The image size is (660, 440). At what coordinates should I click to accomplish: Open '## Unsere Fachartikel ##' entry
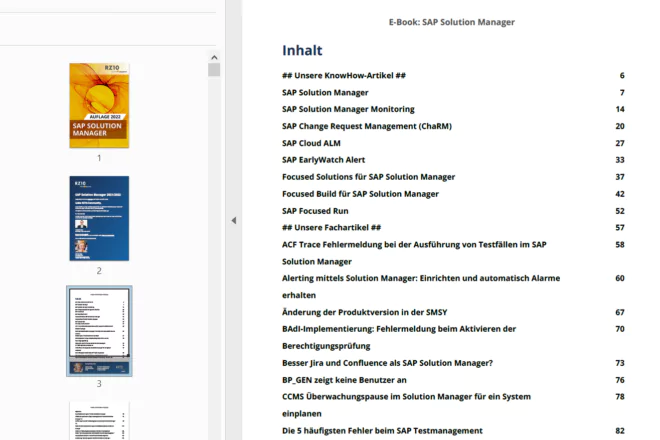[331, 227]
